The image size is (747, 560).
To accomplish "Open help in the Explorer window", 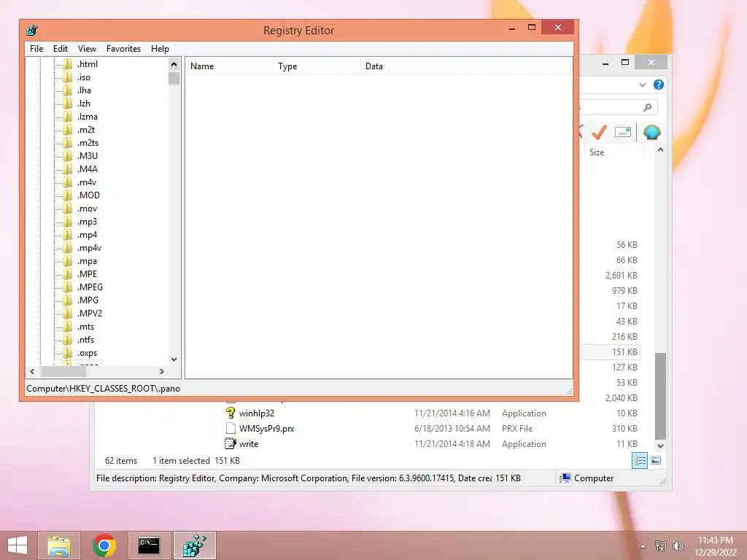I will (x=659, y=85).
